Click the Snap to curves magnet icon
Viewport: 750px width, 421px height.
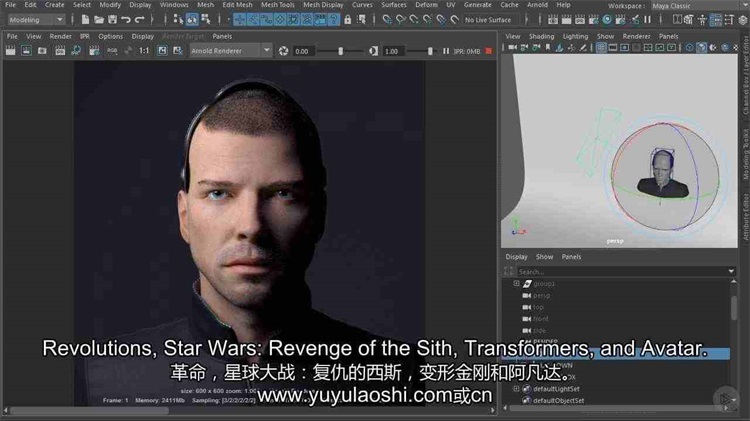400,20
